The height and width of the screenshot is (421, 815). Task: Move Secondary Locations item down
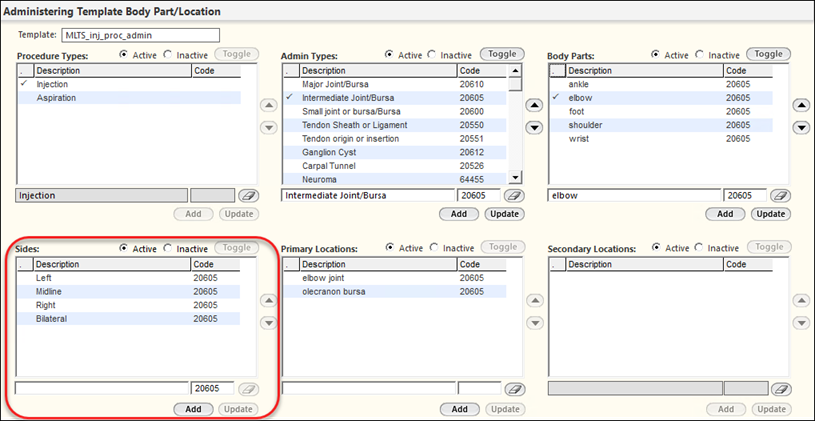click(801, 323)
